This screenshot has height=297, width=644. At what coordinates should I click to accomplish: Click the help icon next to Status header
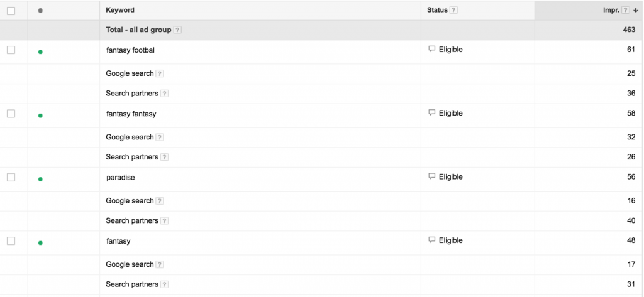454,10
